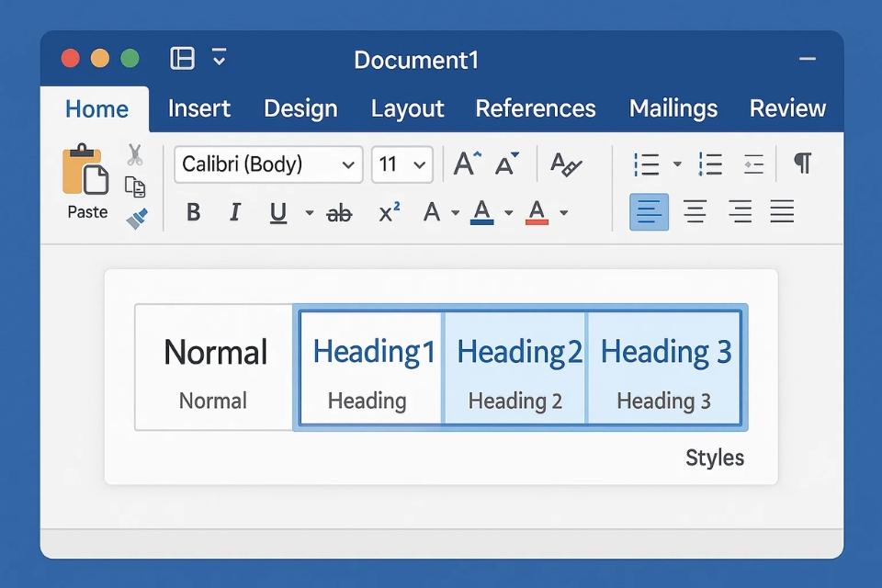This screenshot has height=588, width=882.
Task: Clear formatting with the eraser icon
Action: [x=566, y=165]
